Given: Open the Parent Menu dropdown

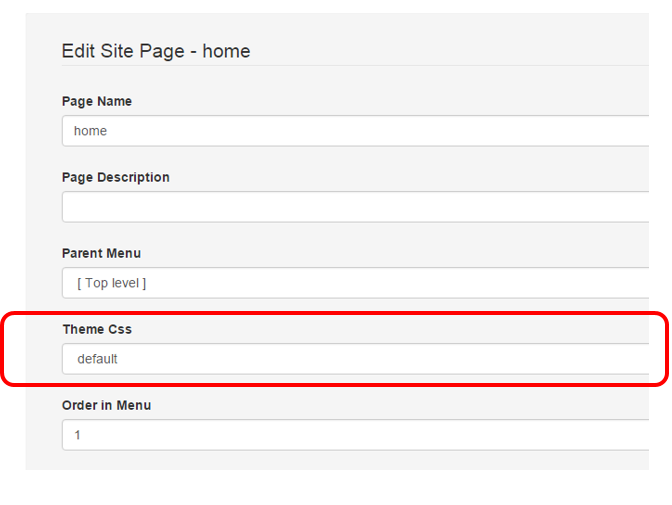Looking at the screenshot, I should [355, 283].
